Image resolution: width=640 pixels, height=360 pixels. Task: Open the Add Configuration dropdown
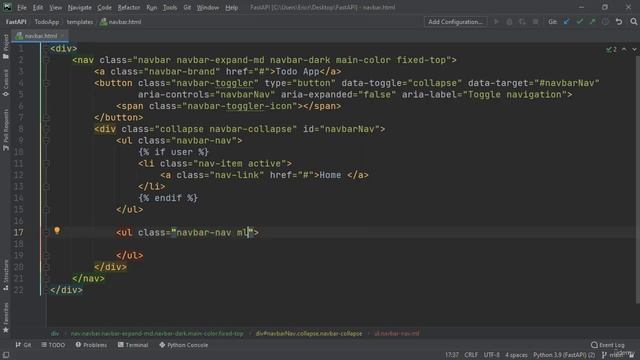pyautogui.click(x=455, y=22)
